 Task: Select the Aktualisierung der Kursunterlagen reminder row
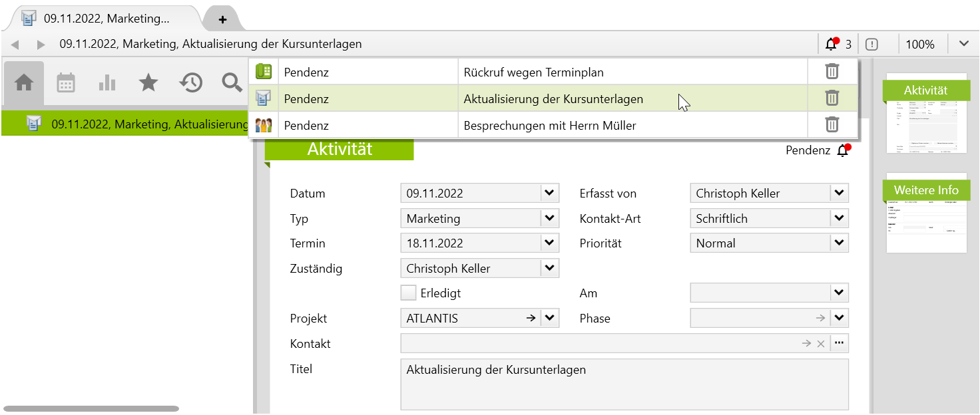[553, 99]
